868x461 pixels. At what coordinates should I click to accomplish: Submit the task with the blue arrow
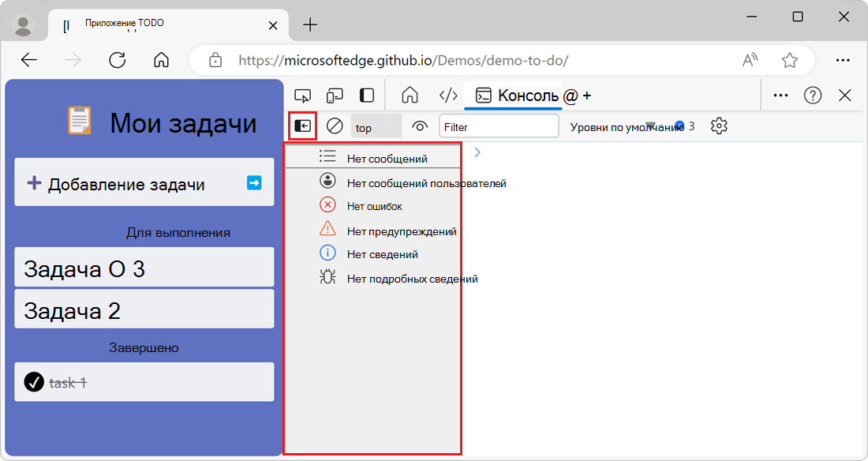coord(254,182)
